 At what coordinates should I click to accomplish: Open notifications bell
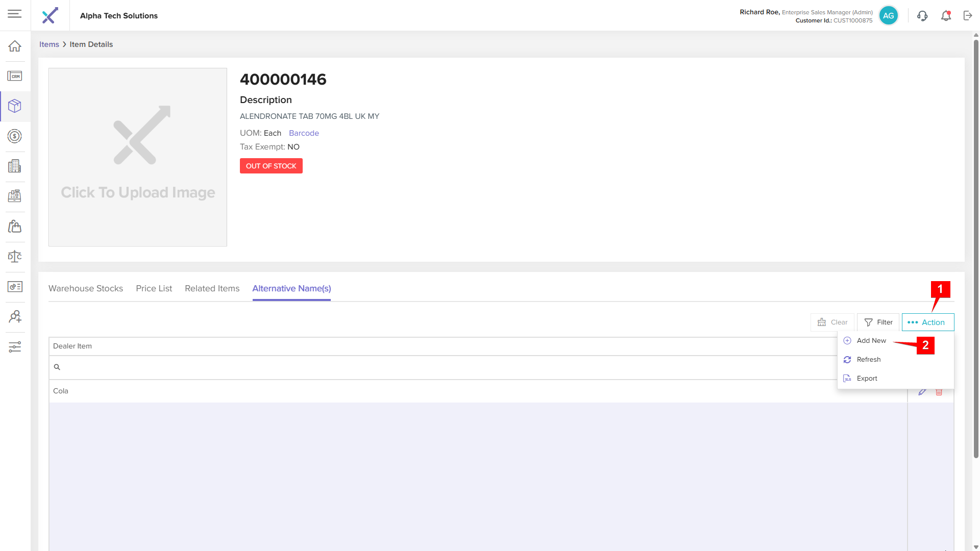[946, 16]
